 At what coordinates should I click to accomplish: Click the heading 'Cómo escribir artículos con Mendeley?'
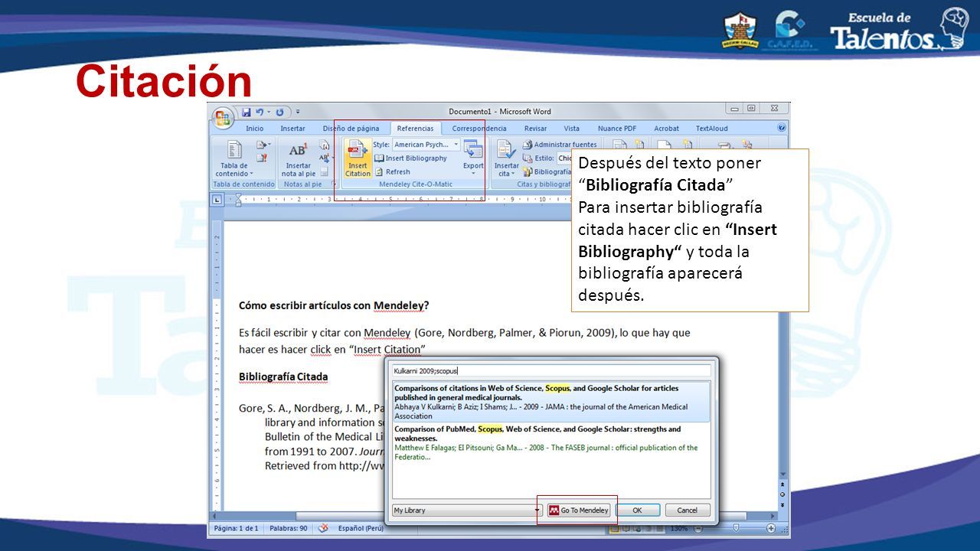[334, 305]
